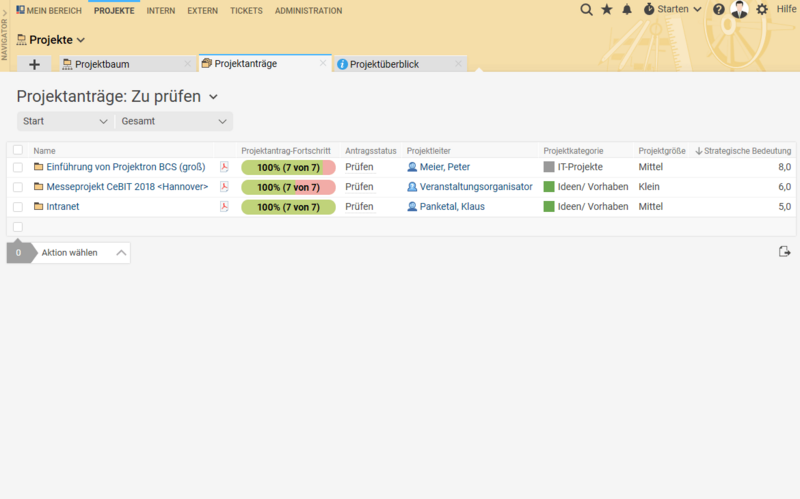Expand the Aktion wählen dropdown

point(84,253)
